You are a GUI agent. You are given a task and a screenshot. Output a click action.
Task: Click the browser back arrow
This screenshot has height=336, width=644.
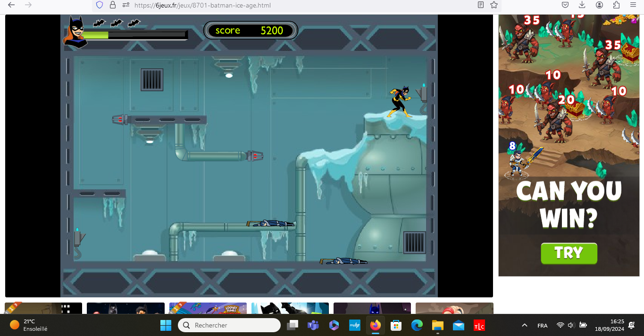pyautogui.click(x=11, y=5)
